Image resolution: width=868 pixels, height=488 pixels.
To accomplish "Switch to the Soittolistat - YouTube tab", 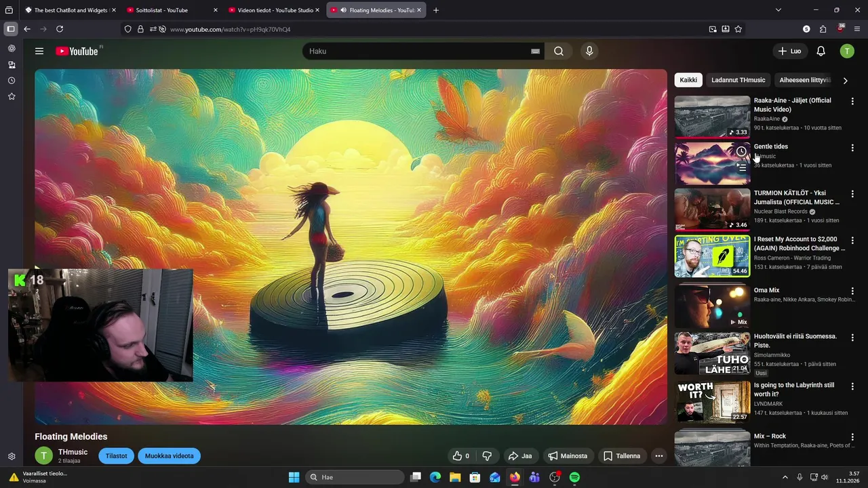I will click(x=172, y=10).
